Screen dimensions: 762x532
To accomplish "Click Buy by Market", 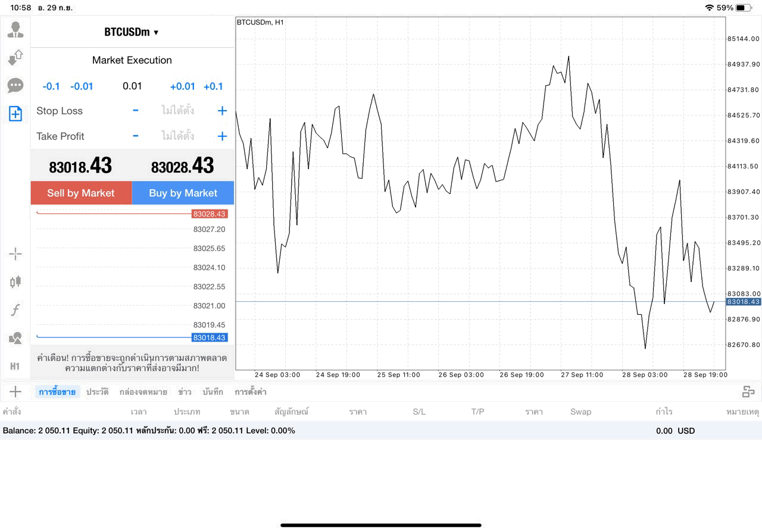I will click(183, 193).
